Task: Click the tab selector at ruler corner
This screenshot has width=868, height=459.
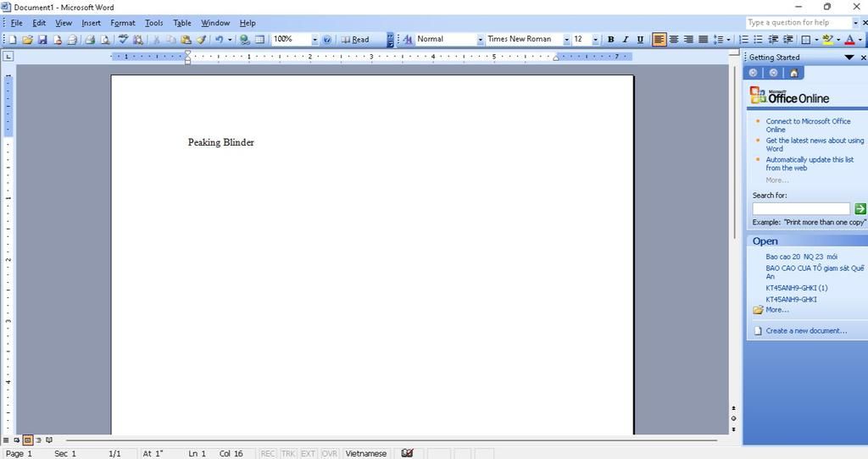Action: point(8,57)
